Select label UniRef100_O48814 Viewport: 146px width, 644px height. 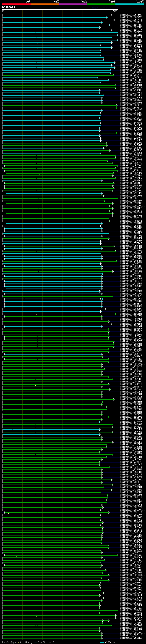click(131, 153)
